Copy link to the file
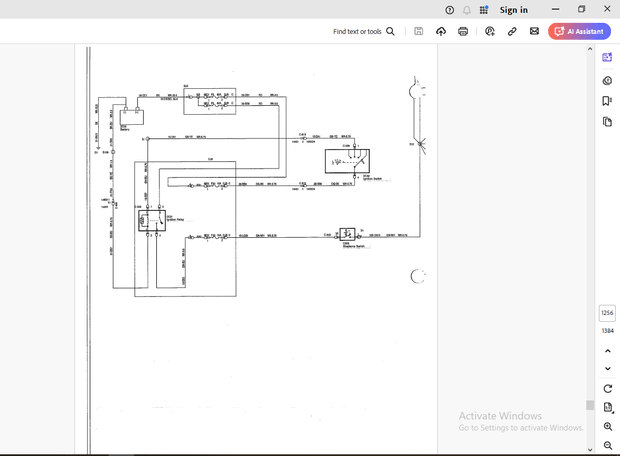This screenshot has width=620, height=456. (x=512, y=31)
